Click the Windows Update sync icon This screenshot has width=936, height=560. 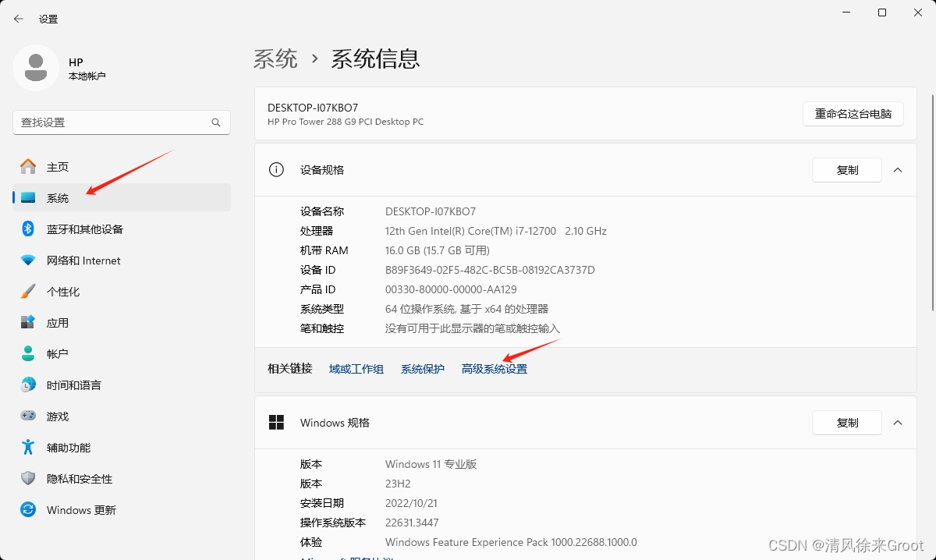(28, 510)
